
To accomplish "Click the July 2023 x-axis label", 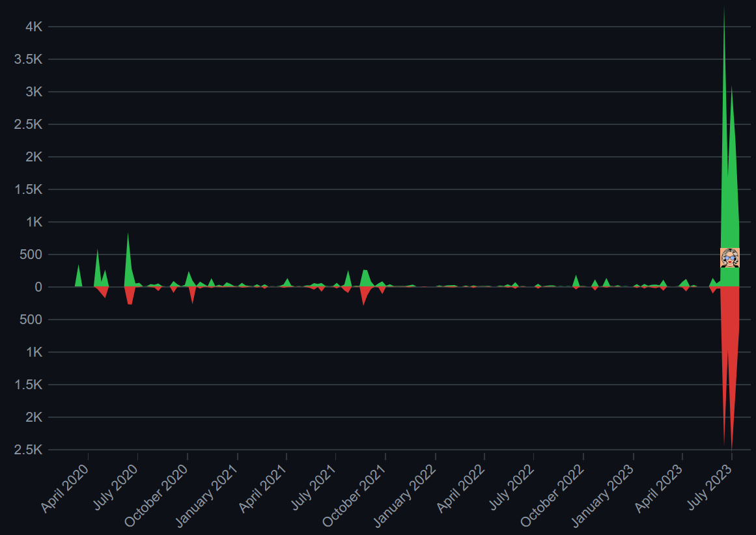I will coord(710,487).
